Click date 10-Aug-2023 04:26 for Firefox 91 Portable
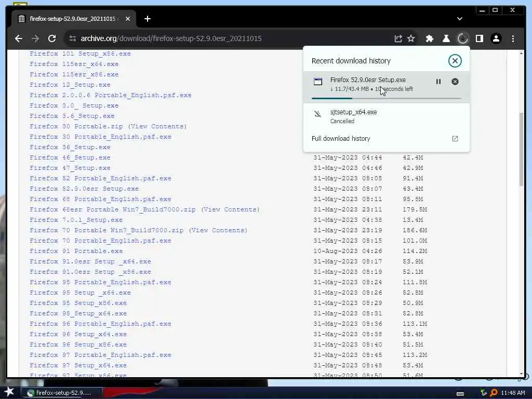This screenshot has height=399, width=532. pyautogui.click(x=348, y=251)
